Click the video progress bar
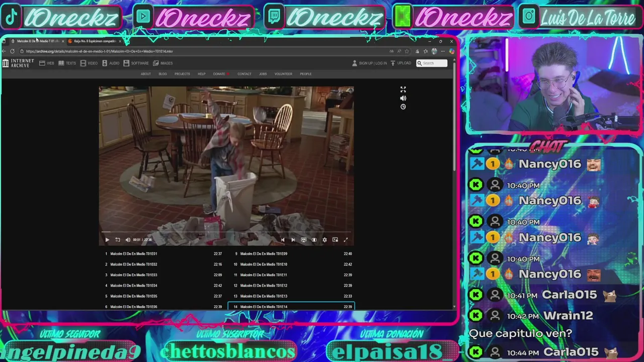Screen dimensions: 644x362 click(226, 233)
